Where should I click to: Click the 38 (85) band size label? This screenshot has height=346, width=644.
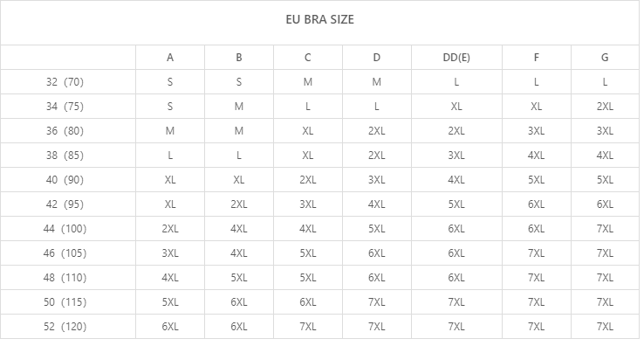pos(65,156)
